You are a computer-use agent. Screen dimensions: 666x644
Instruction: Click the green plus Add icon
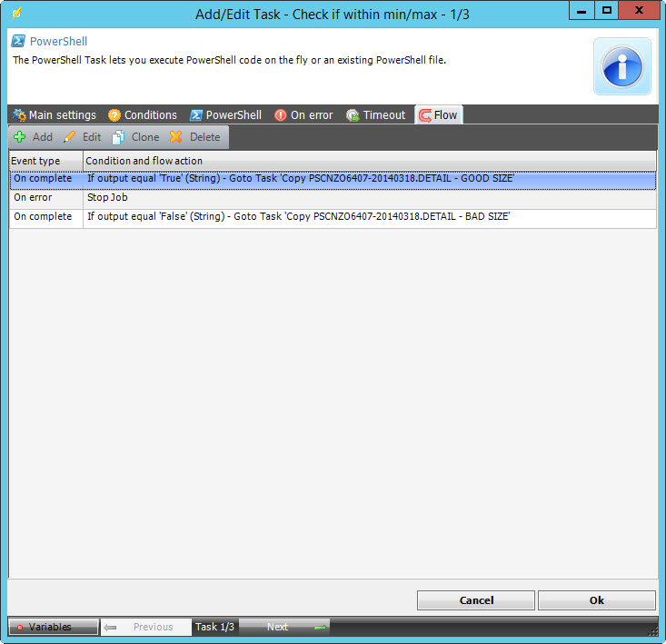pyautogui.click(x=20, y=137)
